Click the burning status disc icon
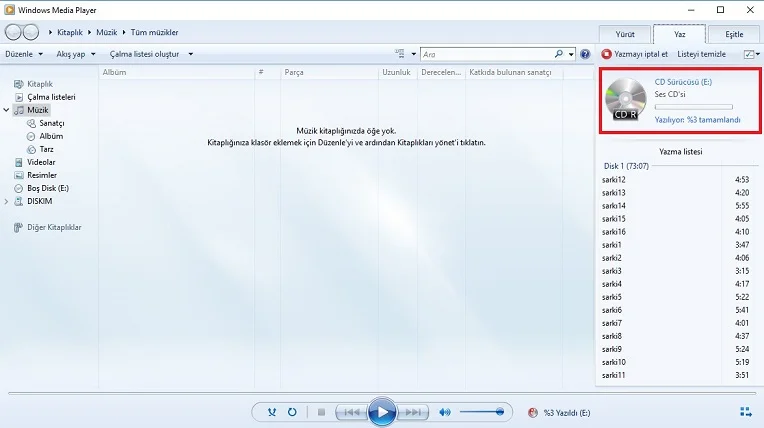The image size is (764, 428). pos(533,412)
